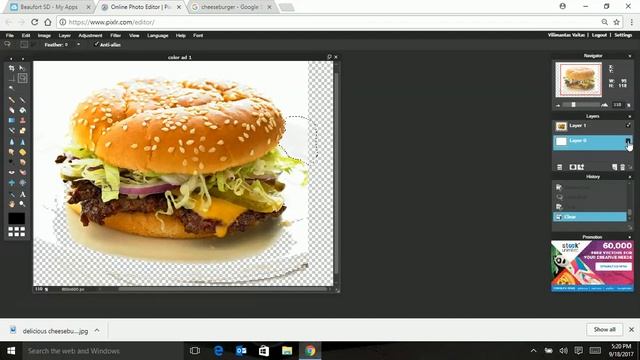Image resolution: width=640 pixels, height=360 pixels.
Task: Click the browser reload button
Action: 35,22
